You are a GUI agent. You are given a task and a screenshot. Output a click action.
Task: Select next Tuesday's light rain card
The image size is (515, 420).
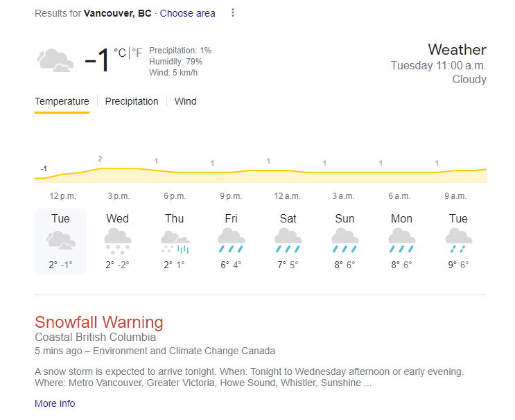click(458, 241)
